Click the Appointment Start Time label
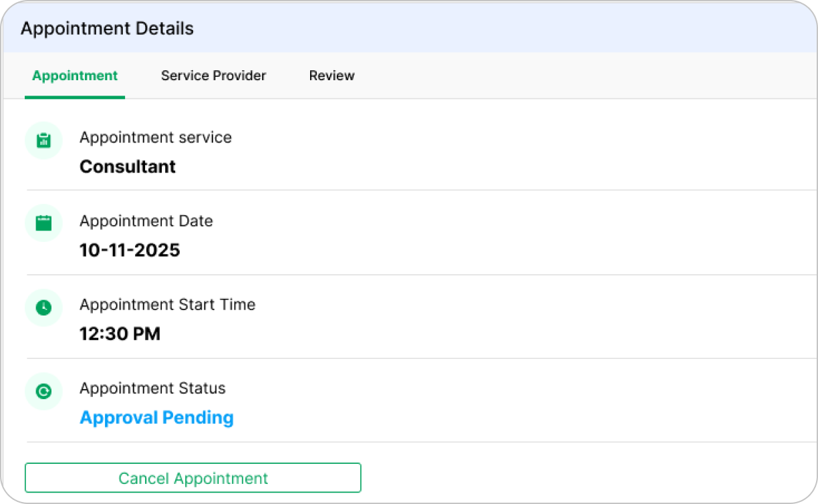The image size is (818, 504). tap(167, 305)
